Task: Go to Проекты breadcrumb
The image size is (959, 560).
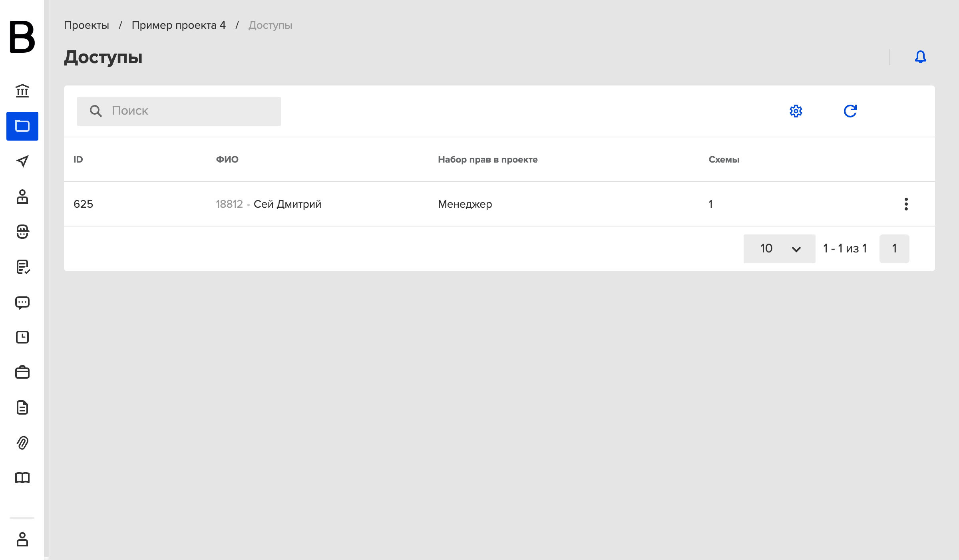Action: 86,25
